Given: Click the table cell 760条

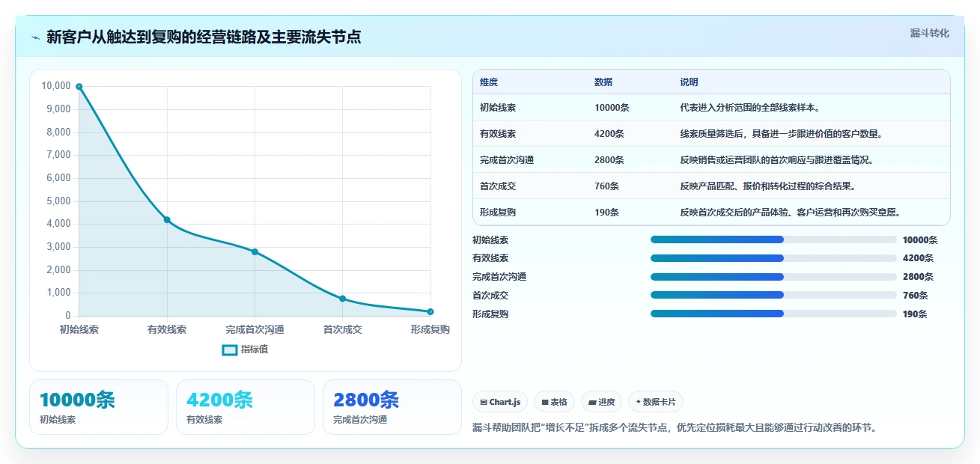Looking at the screenshot, I should (x=606, y=186).
